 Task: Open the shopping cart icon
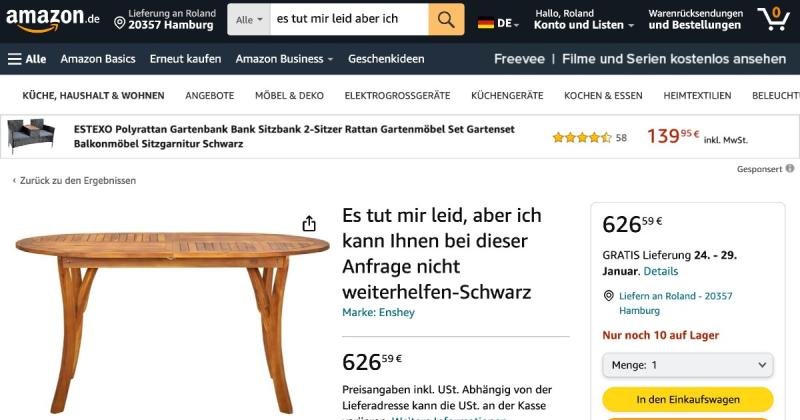[x=773, y=19]
